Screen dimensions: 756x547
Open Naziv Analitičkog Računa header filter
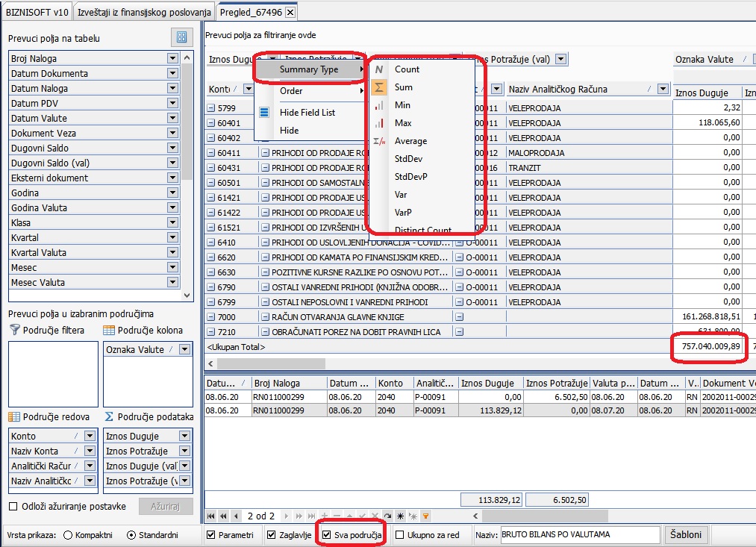[x=663, y=89]
